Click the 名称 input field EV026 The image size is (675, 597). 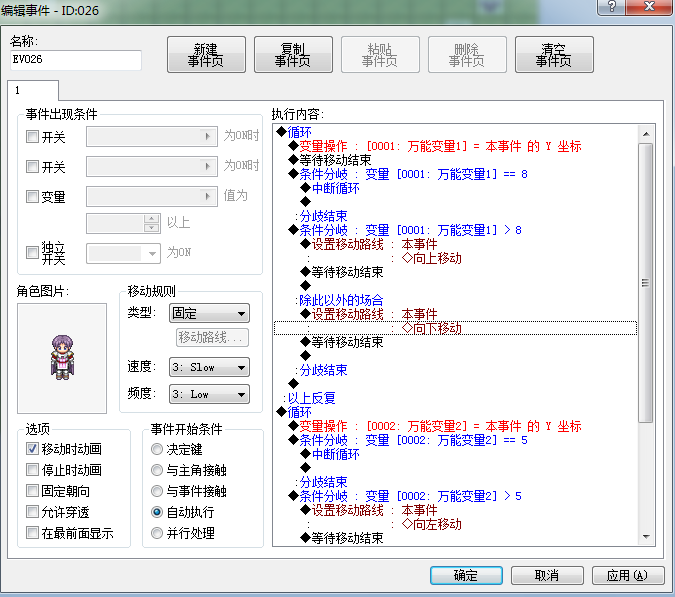pyautogui.click(x=76, y=60)
